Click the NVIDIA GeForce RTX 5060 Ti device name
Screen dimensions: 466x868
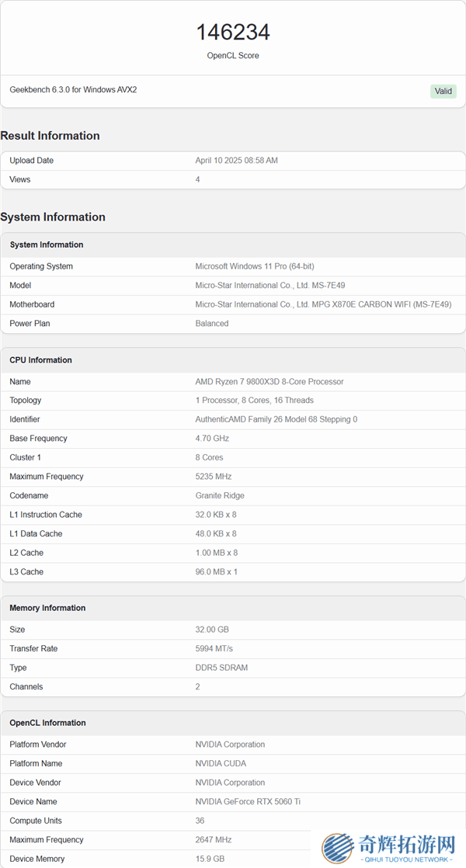click(x=246, y=801)
